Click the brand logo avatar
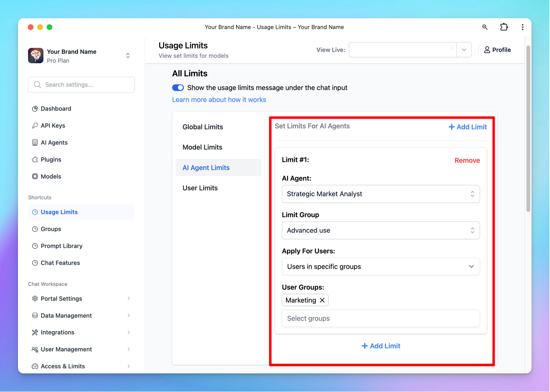 (36, 56)
